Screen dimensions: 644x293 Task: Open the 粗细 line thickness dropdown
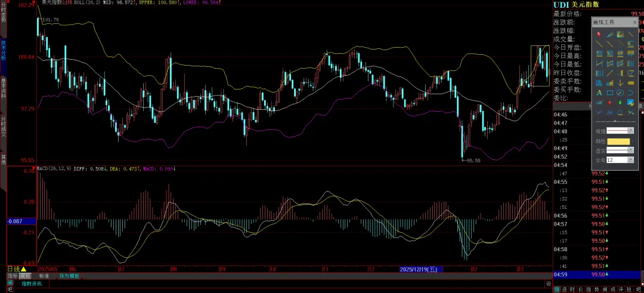tap(631, 131)
